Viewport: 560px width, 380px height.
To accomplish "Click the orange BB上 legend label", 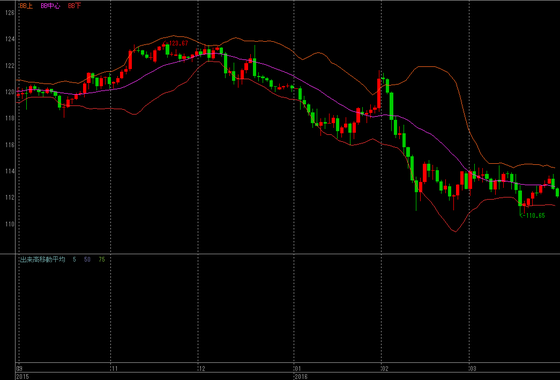I will tap(25, 6).
